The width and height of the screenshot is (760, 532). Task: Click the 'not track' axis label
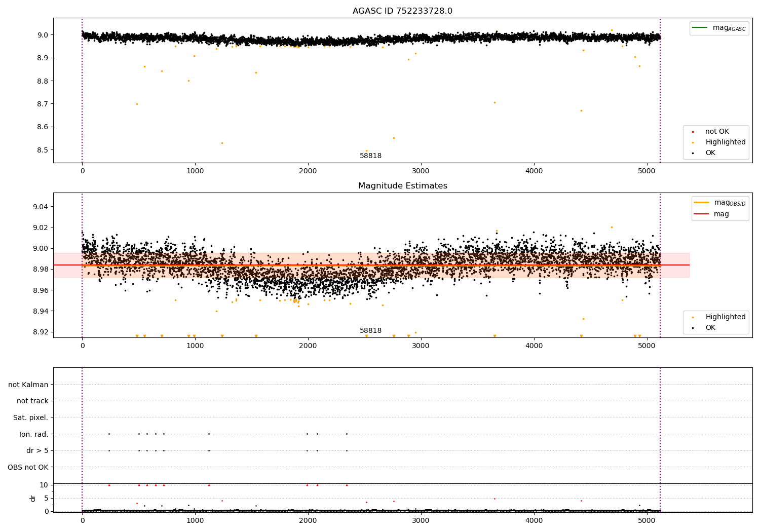pyautogui.click(x=32, y=401)
